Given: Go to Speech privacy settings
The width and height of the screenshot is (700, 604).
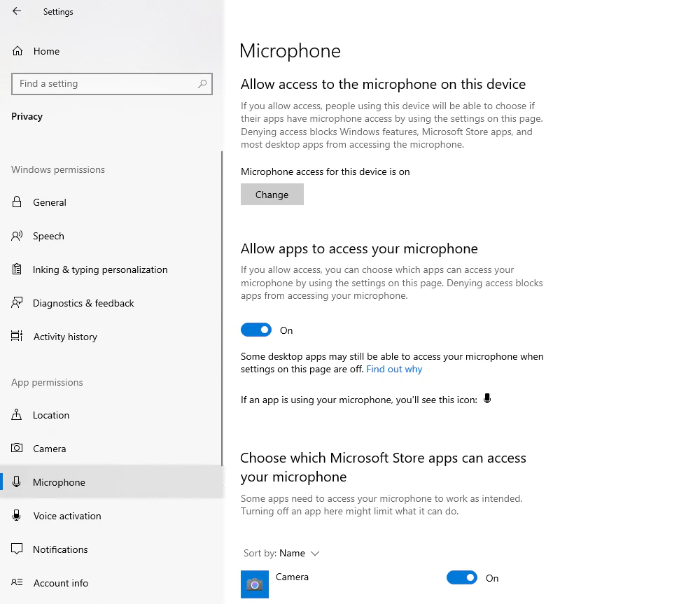Looking at the screenshot, I should [111, 236].
